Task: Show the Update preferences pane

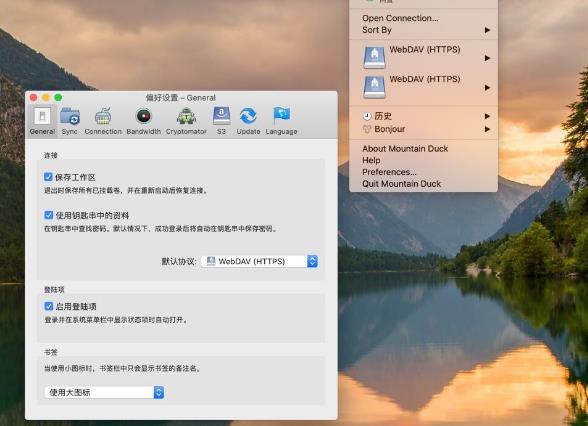Action: [x=248, y=121]
